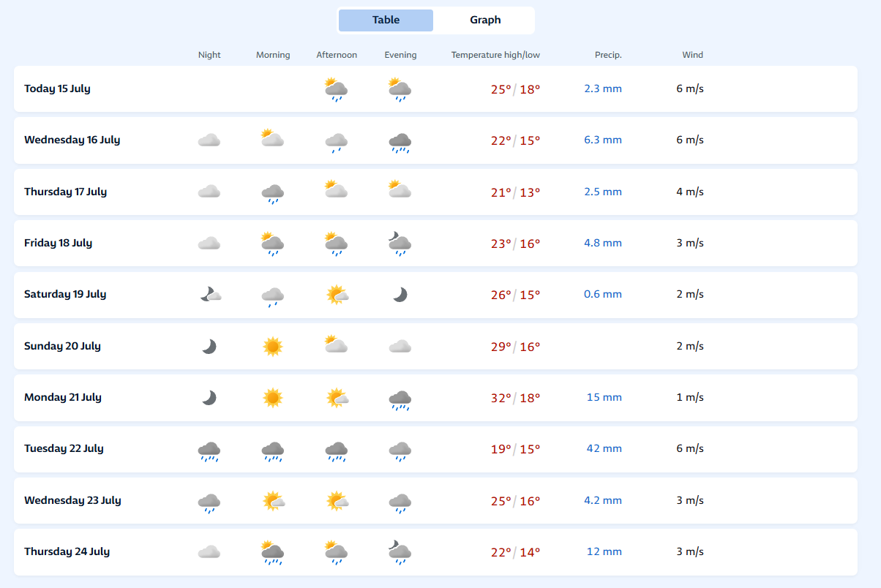
Task: Expand the Today 15 July row
Action: click(57, 89)
